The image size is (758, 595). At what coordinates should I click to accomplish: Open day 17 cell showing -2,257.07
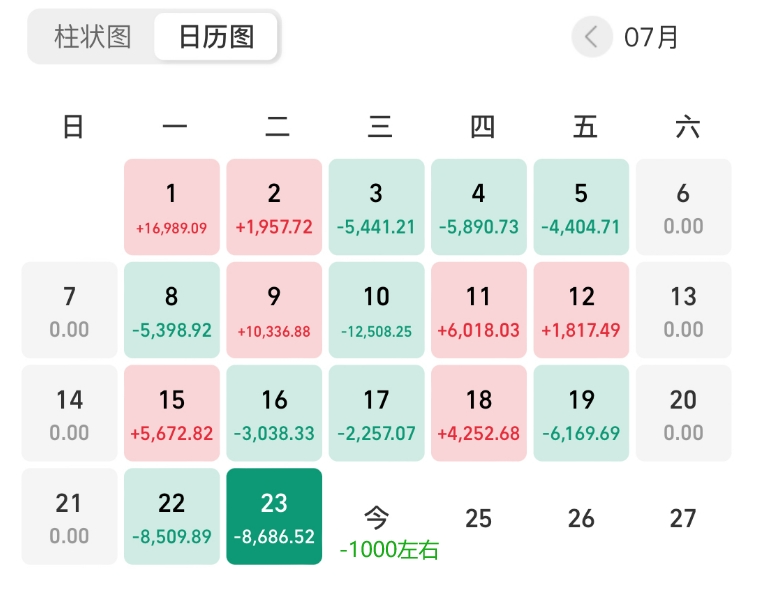tap(377, 413)
